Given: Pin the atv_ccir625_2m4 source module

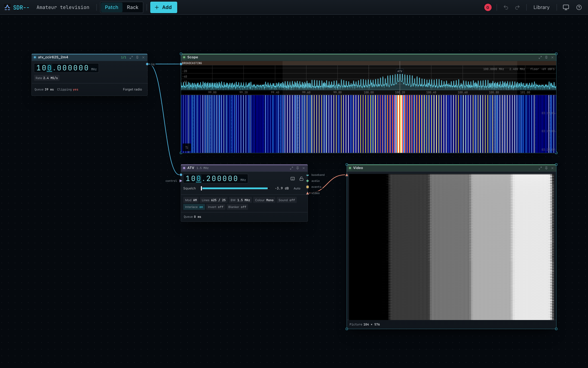Looking at the screenshot, I should pos(137,58).
